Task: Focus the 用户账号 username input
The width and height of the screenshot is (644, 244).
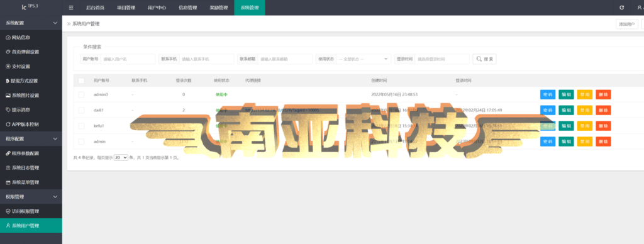Action: pyautogui.click(x=128, y=59)
